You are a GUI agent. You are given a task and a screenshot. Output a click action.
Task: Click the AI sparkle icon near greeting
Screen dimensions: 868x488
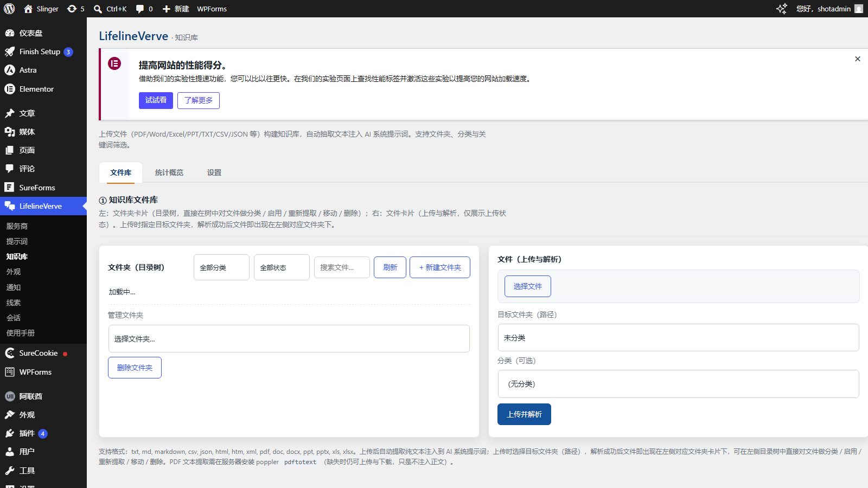point(782,9)
